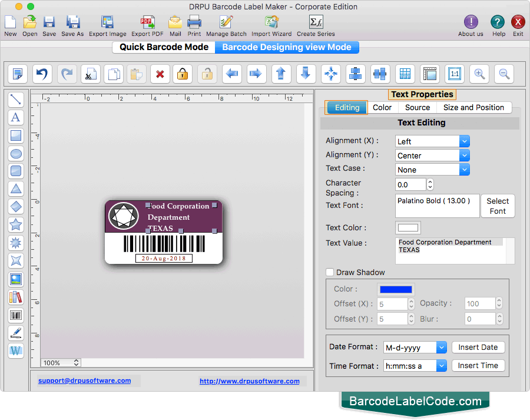
Task: Choose the Image insertion tool
Action: click(16, 279)
